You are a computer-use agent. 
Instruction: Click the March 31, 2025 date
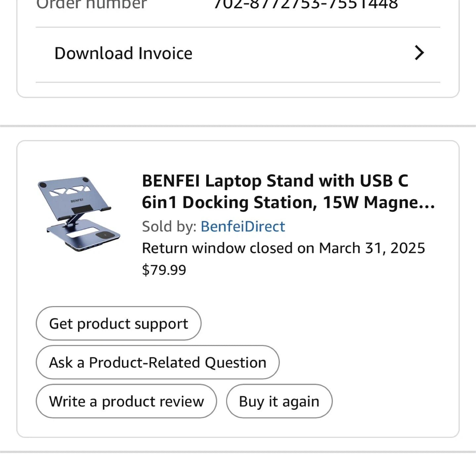372,248
